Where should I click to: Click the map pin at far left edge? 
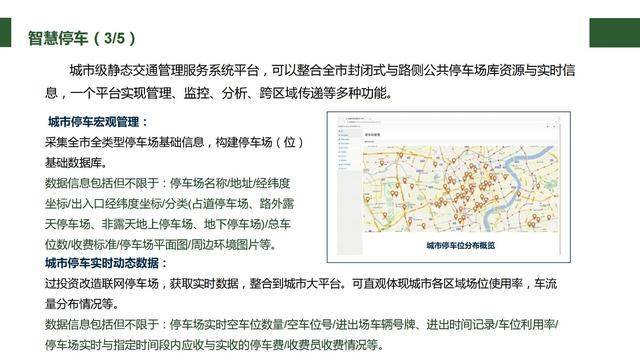(x=367, y=200)
